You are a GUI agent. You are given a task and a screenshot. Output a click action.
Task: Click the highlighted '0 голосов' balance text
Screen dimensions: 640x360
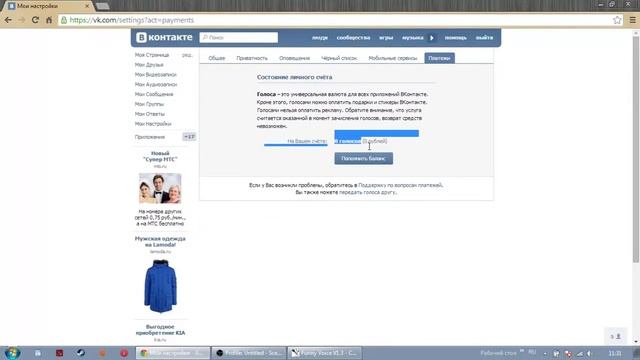coord(348,141)
